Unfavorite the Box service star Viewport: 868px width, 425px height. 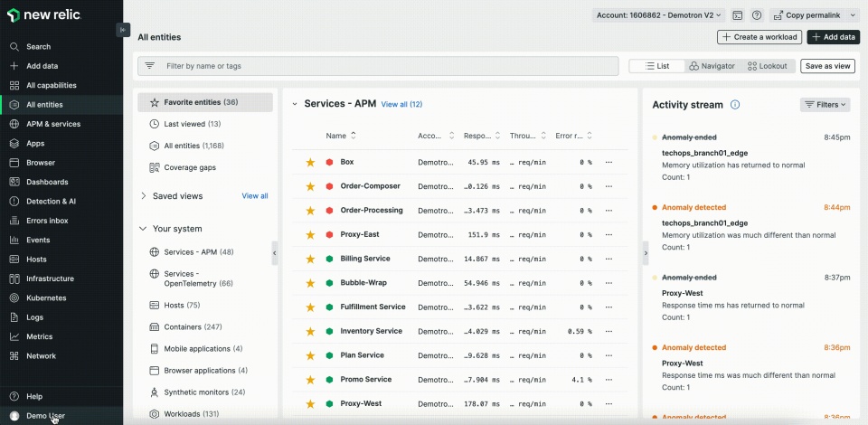(310, 162)
